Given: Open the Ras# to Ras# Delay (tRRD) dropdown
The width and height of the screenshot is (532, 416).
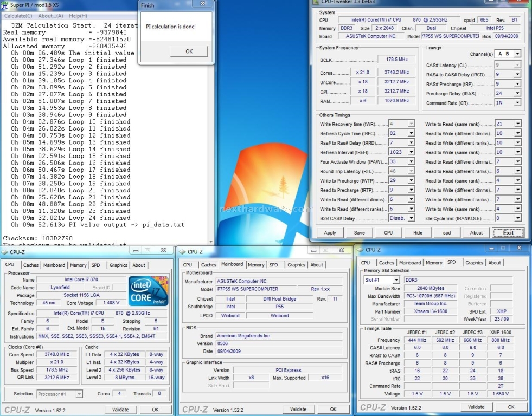Looking at the screenshot, I should click(411, 143).
